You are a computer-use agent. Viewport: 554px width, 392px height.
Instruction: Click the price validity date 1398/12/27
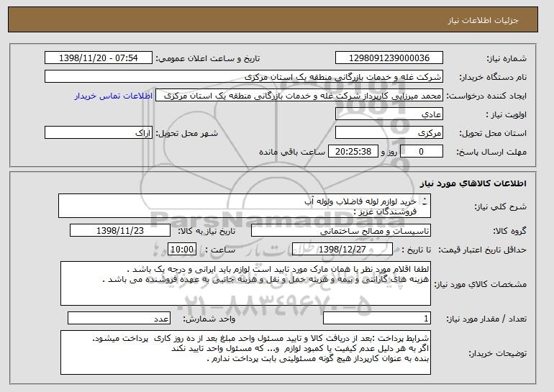(x=342, y=250)
